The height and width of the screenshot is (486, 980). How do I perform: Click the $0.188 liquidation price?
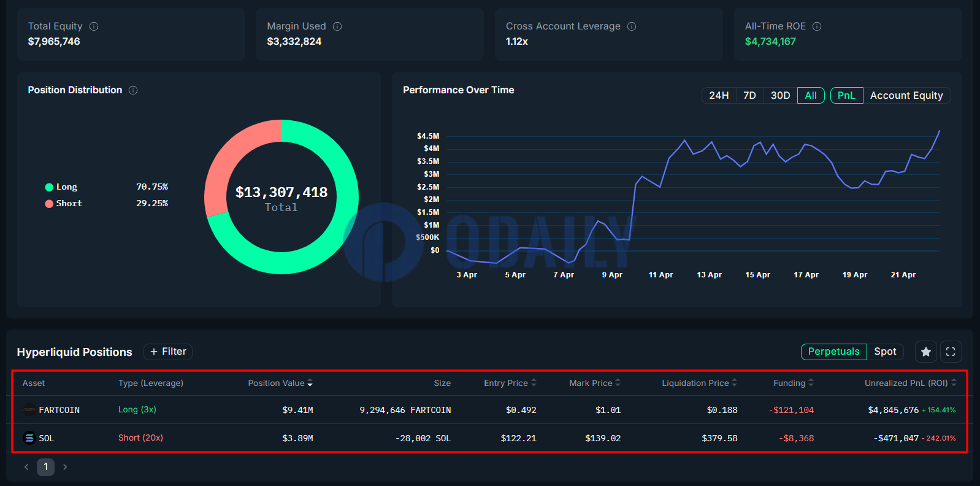[x=722, y=410]
